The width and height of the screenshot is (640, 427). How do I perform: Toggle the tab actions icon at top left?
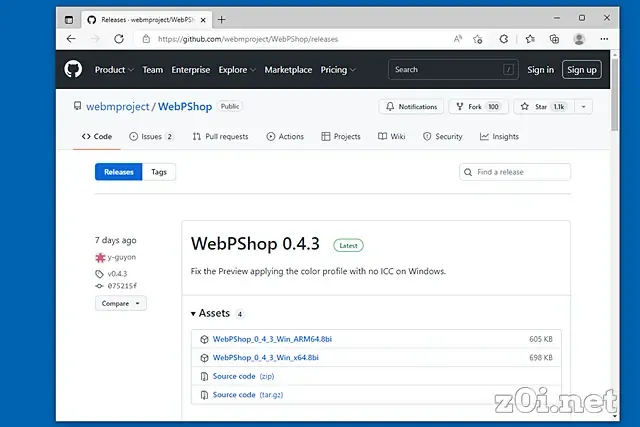click(x=69, y=20)
